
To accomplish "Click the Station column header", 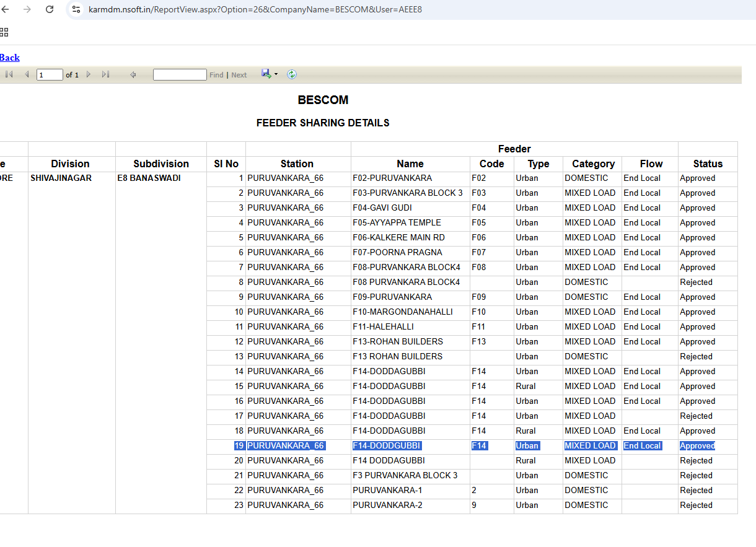I will 297,164.
